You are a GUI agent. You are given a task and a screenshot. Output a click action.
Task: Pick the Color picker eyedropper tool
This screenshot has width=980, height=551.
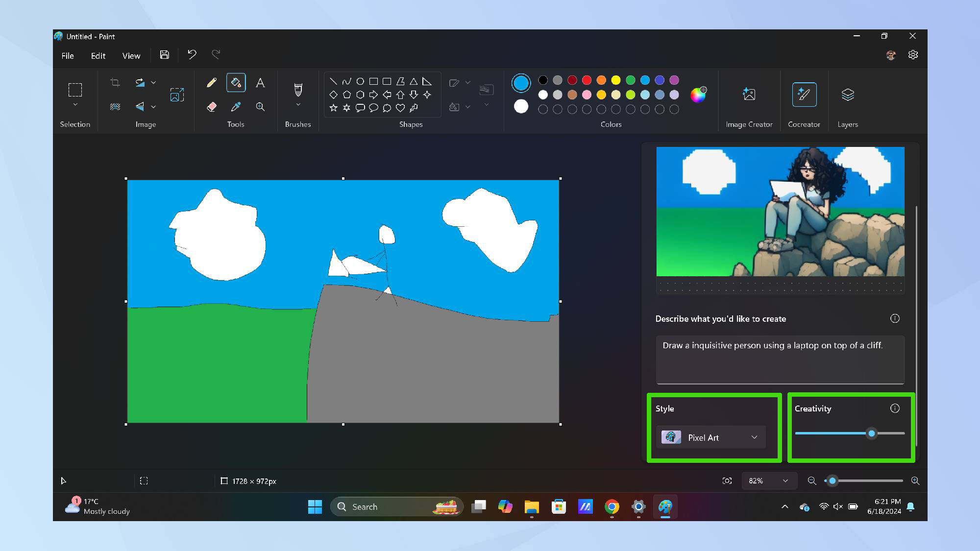[236, 107]
